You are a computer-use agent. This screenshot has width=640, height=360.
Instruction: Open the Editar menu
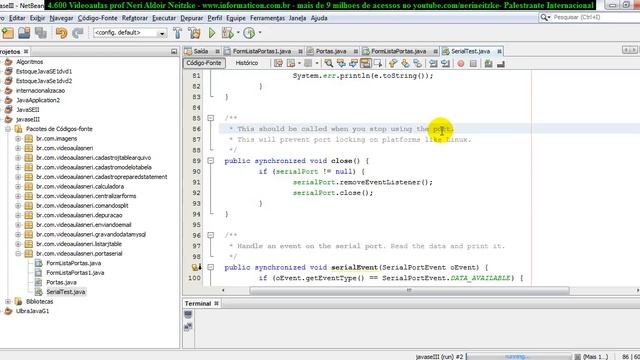17,18
